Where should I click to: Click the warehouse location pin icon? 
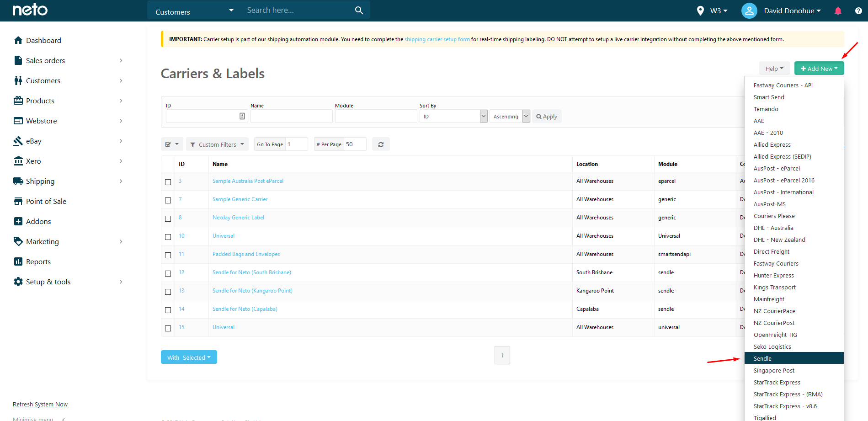(x=700, y=11)
